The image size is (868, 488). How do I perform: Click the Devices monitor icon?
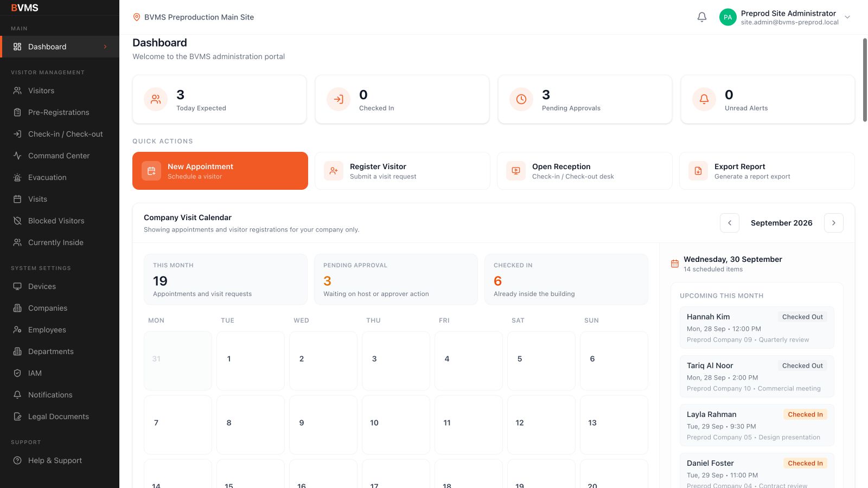point(17,286)
